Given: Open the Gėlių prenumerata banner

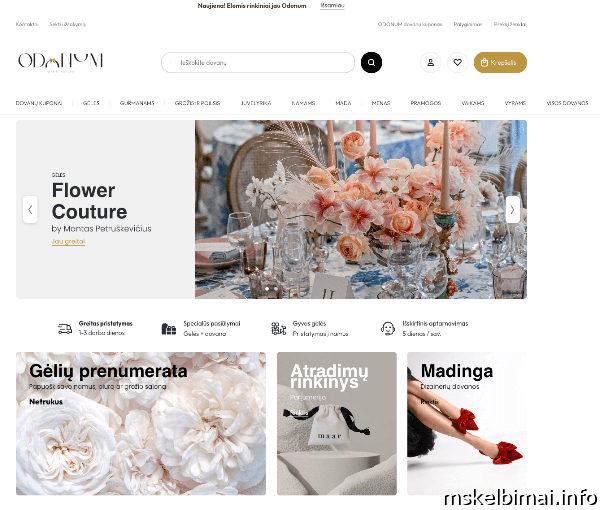Looking at the screenshot, I should point(141,424).
